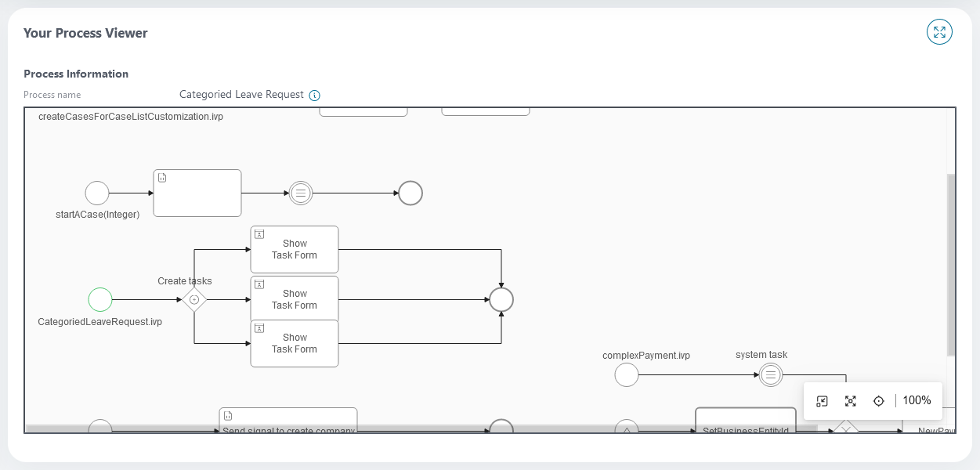Click the center view target icon
This screenshot has width=980, height=470.
(x=878, y=401)
